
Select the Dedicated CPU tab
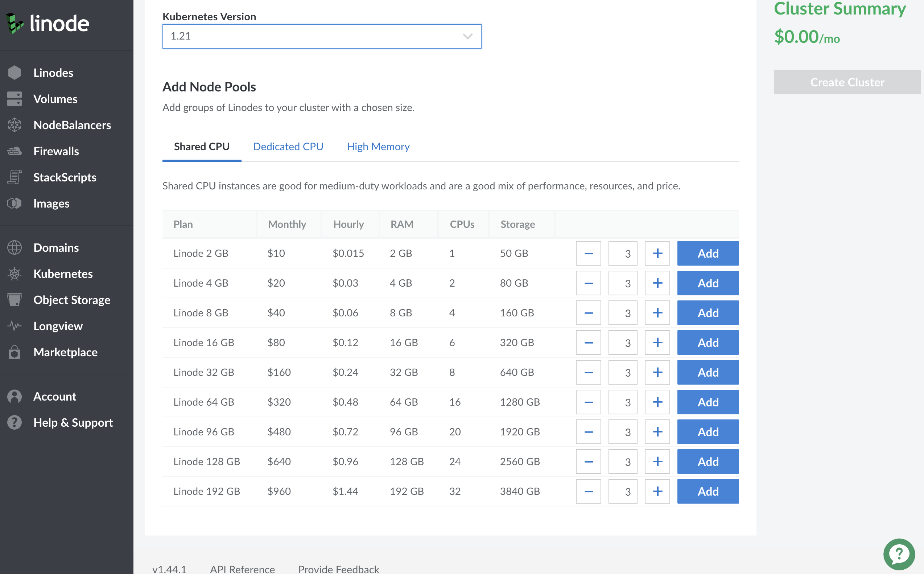click(289, 146)
